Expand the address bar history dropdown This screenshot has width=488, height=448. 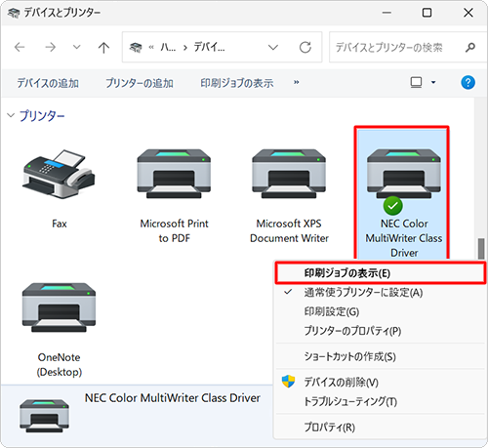273,48
